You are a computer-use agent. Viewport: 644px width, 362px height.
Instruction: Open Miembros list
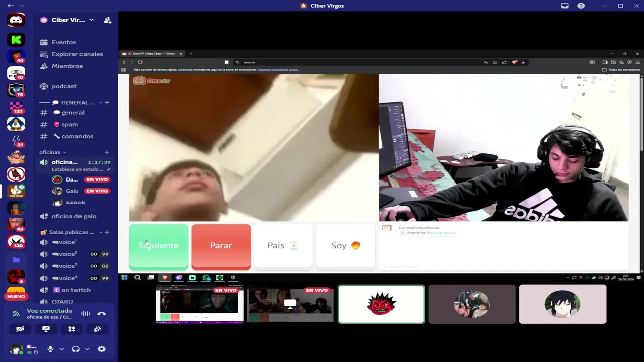coord(67,66)
